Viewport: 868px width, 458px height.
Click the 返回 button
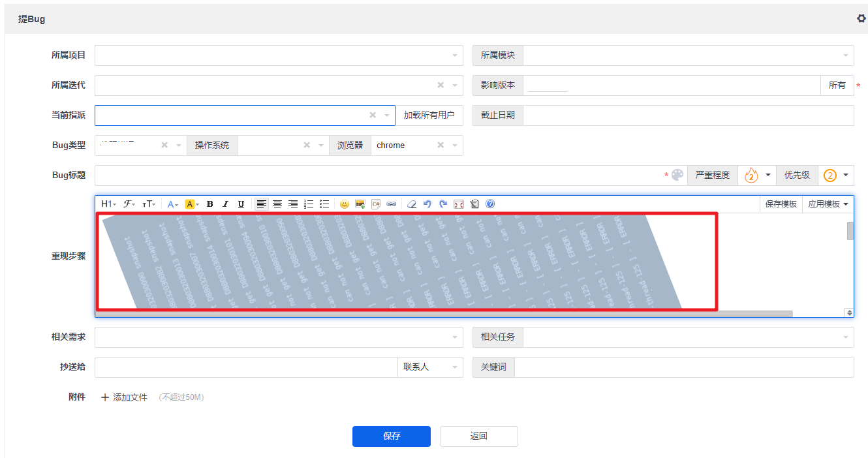(479, 436)
